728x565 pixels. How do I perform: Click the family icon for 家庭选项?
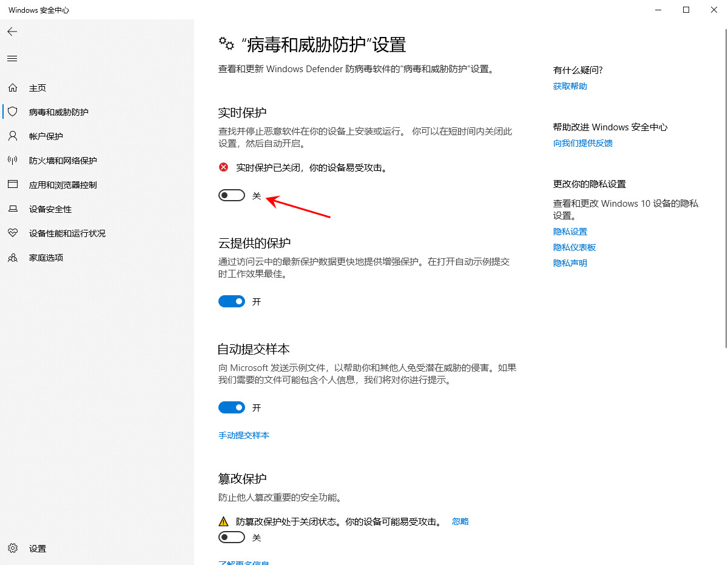pyautogui.click(x=12, y=258)
